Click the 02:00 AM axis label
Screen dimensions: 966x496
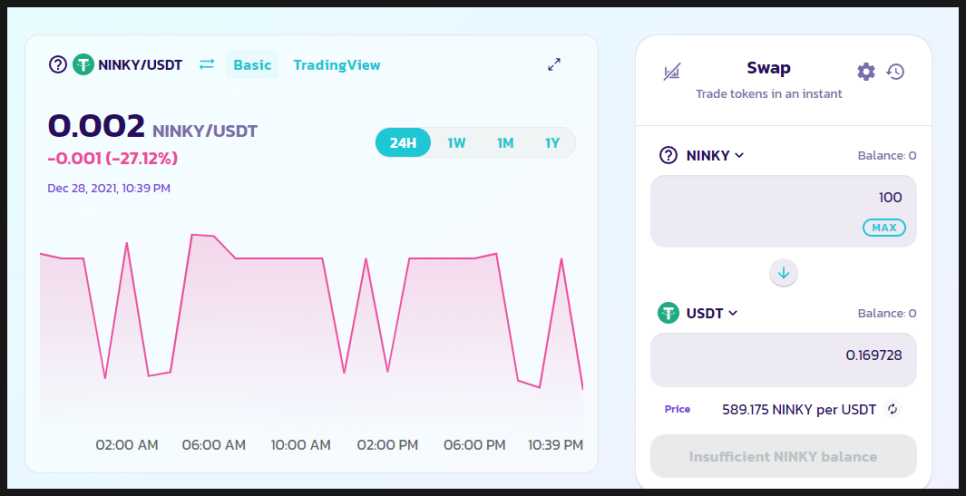click(x=127, y=445)
